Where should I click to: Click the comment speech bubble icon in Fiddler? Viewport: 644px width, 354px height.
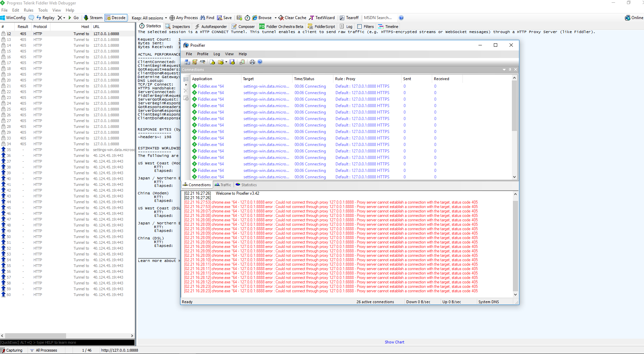[x=31, y=18]
